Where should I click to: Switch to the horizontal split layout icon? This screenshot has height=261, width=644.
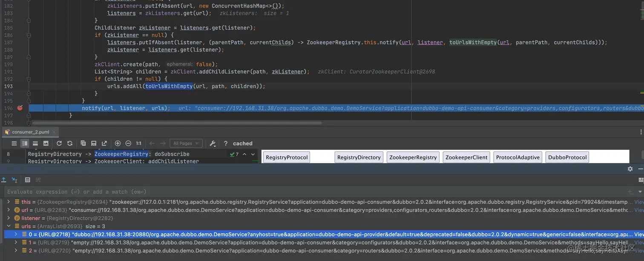pos(35,143)
